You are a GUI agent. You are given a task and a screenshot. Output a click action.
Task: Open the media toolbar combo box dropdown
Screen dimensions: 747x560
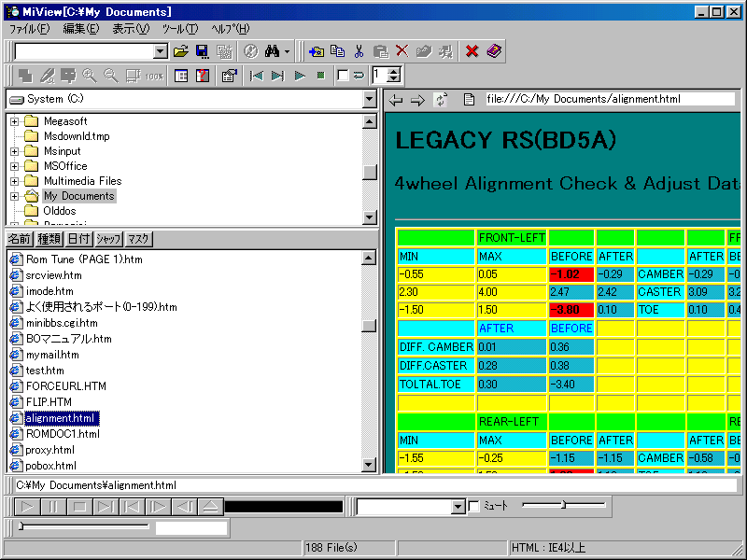(458, 507)
